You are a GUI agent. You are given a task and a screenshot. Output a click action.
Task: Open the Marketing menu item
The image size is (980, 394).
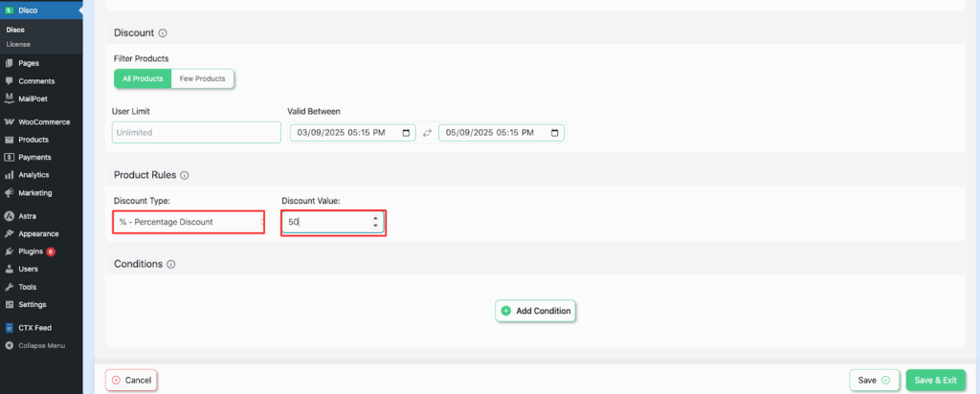pos(35,193)
